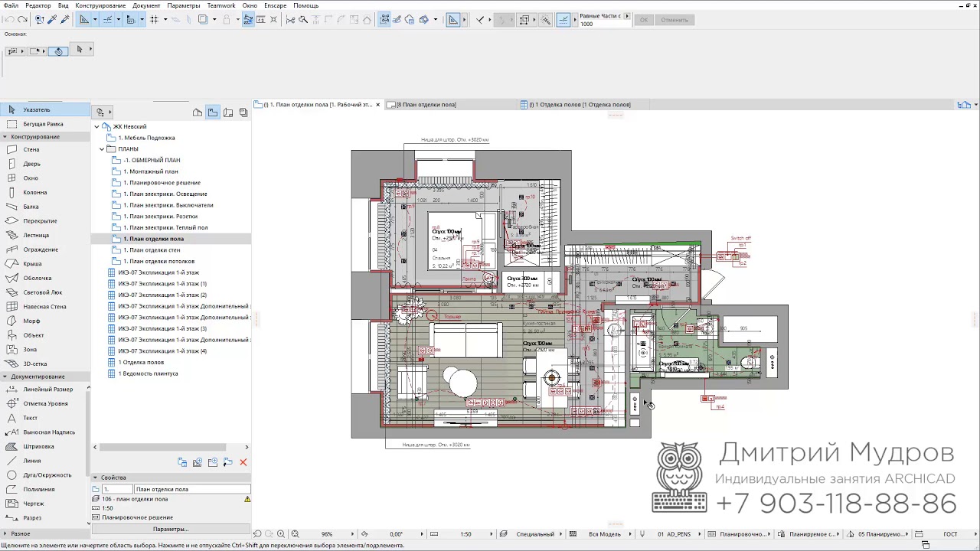The height and width of the screenshot is (551, 980).
Task: Select the Стена wall tool
Action: (44, 149)
